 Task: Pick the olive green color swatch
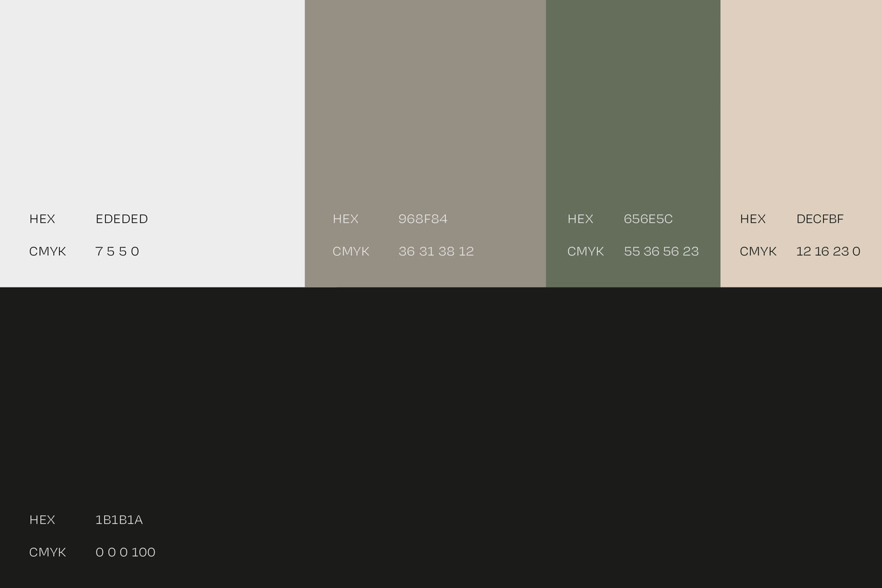click(633, 143)
